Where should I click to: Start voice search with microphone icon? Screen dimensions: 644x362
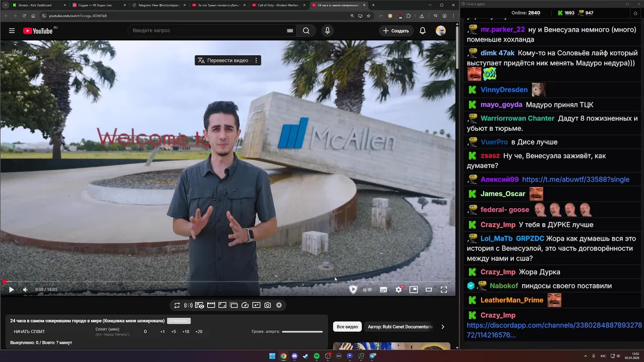tap(328, 31)
